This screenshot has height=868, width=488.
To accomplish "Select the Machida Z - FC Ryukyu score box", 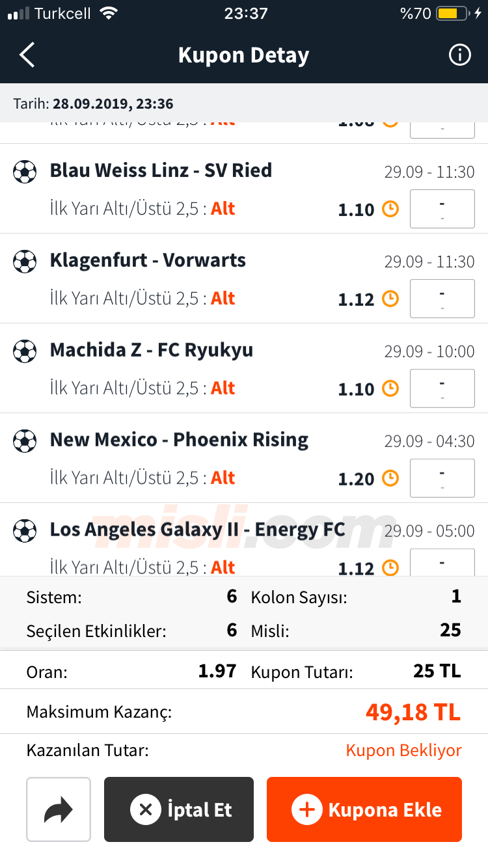I will [442, 388].
